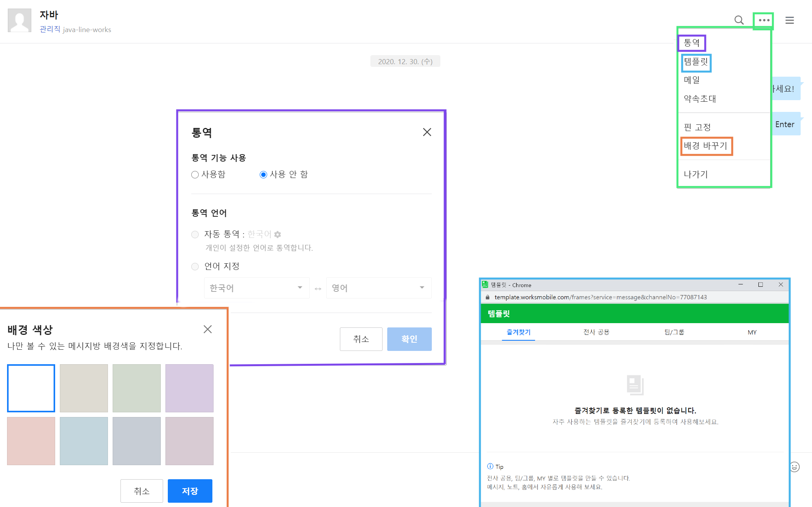Expand the 한국어 source language dropdown

[257, 288]
